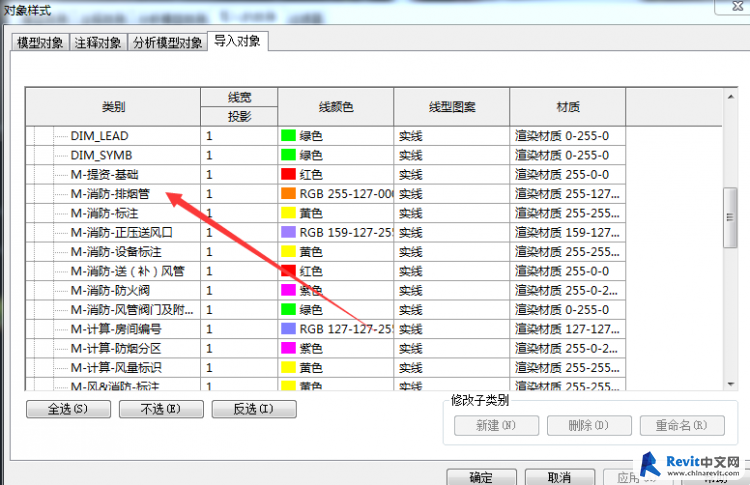
Task: Select the M-计算-房间编号 category
Action: (116, 329)
